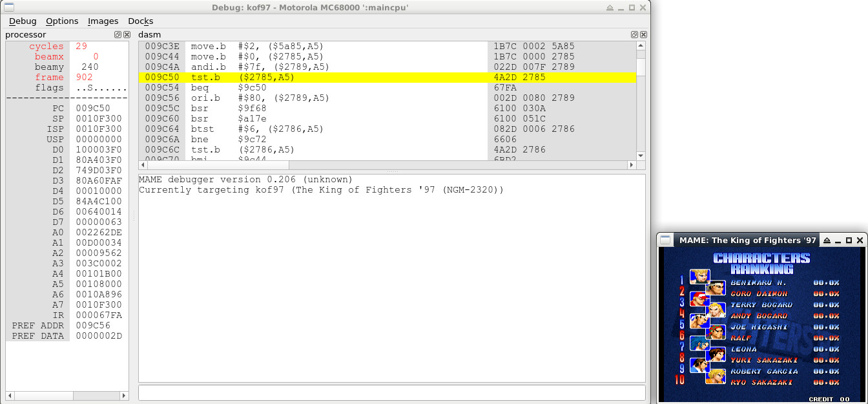Click the MAME game window menu icon

(666, 240)
